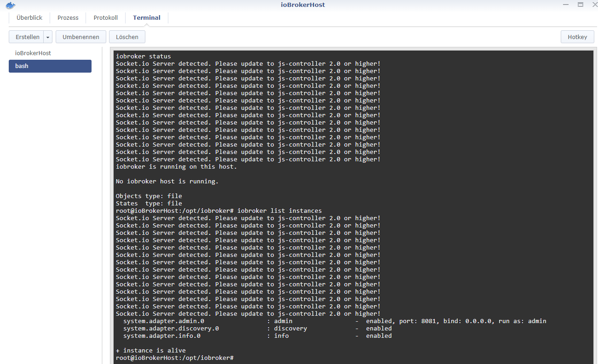This screenshot has height=364, width=598.
Task: Click the Löschen button
Action: pyautogui.click(x=127, y=37)
